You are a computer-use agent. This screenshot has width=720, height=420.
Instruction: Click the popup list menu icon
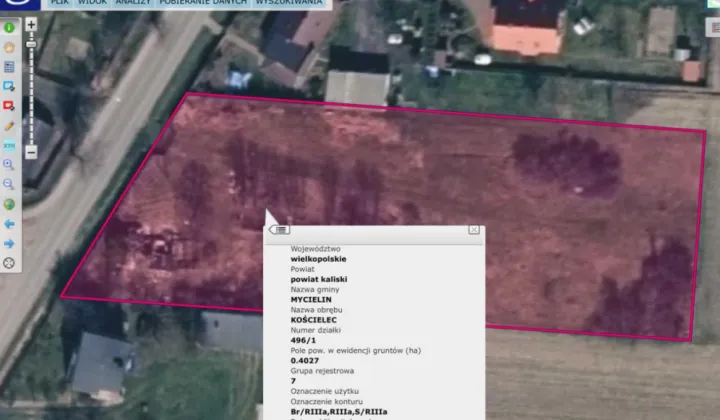click(x=280, y=230)
